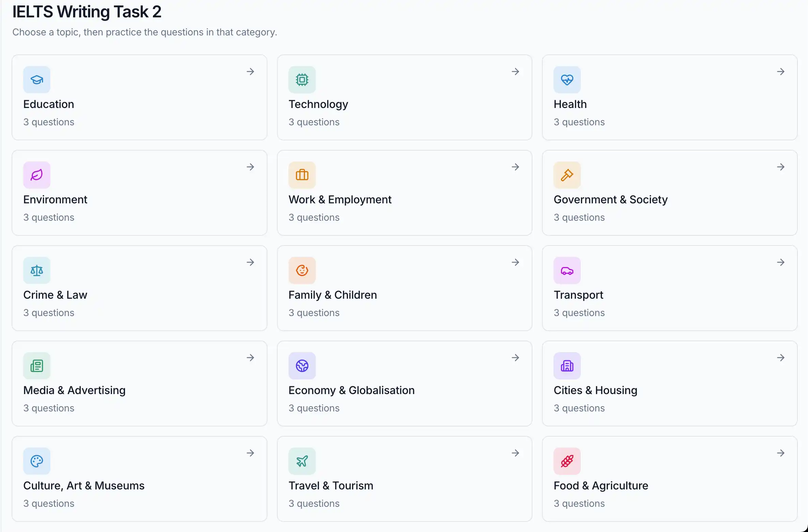Click the car icon for Transport

point(567,270)
